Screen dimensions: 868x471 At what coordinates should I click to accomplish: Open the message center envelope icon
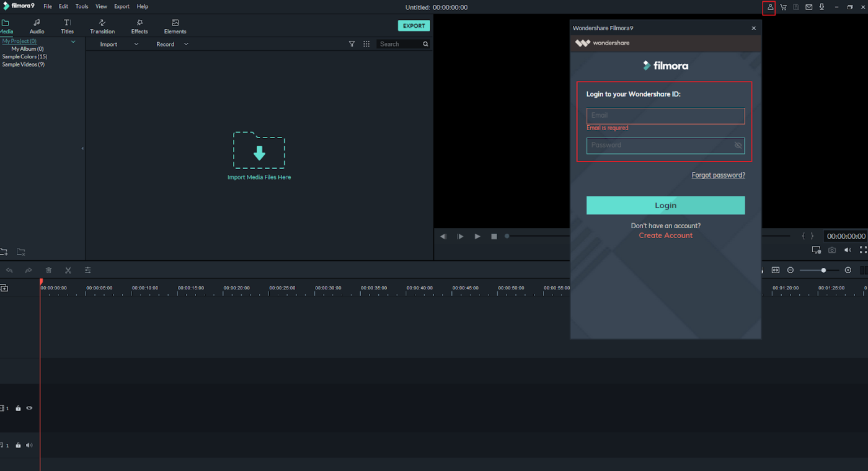click(809, 7)
